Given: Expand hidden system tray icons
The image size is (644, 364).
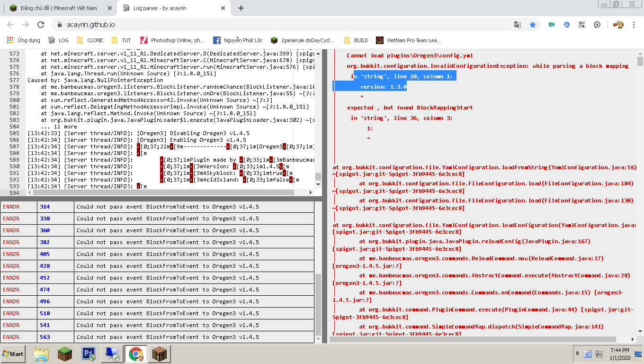Looking at the screenshot, I should click(x=577, y=354).
